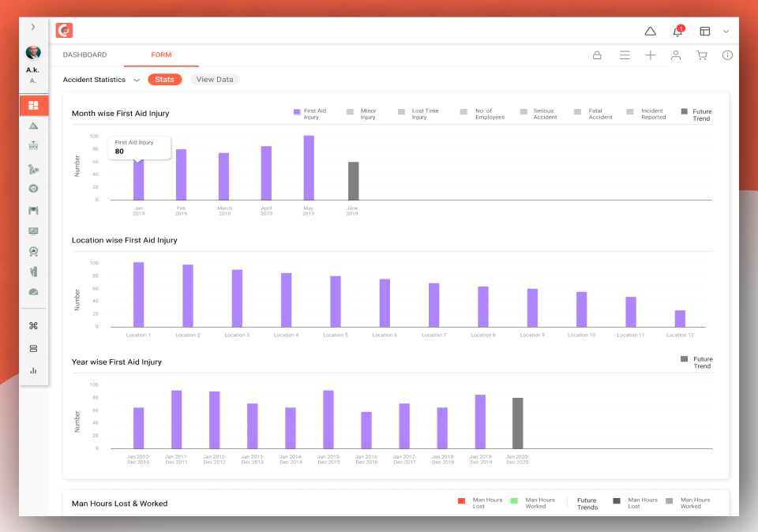The image size is (758, 532).
Task: Click the stacked rows sidebar icon
Action: coord(33,348)
